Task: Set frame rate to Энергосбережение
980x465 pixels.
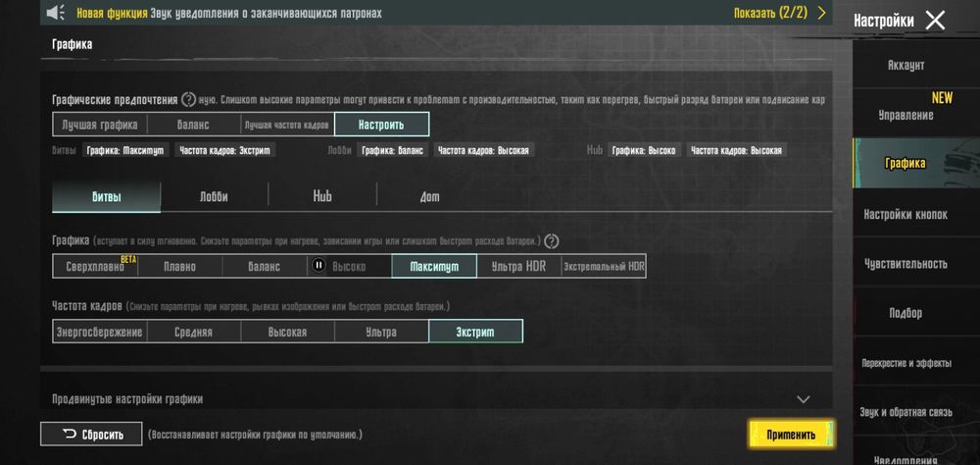Action: click(x=100, y=332)
